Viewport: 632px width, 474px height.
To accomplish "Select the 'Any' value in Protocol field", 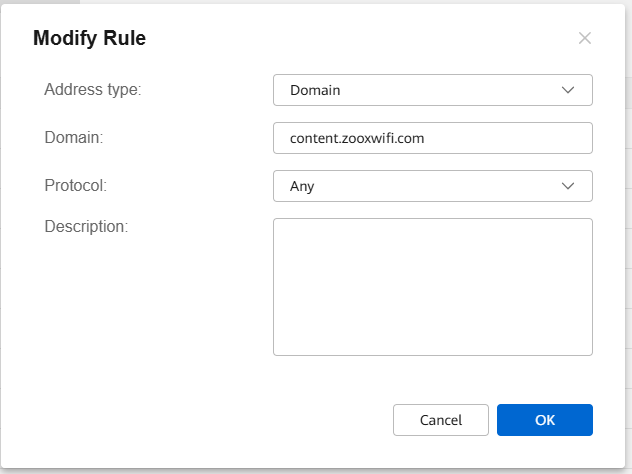I will point(302,186).
